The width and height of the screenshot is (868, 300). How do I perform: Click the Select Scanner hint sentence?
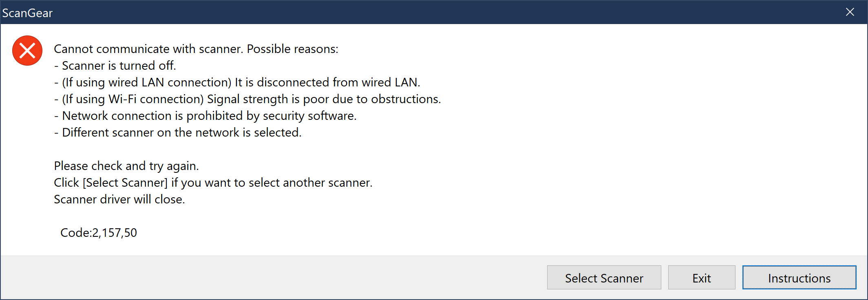pos(213,182)
